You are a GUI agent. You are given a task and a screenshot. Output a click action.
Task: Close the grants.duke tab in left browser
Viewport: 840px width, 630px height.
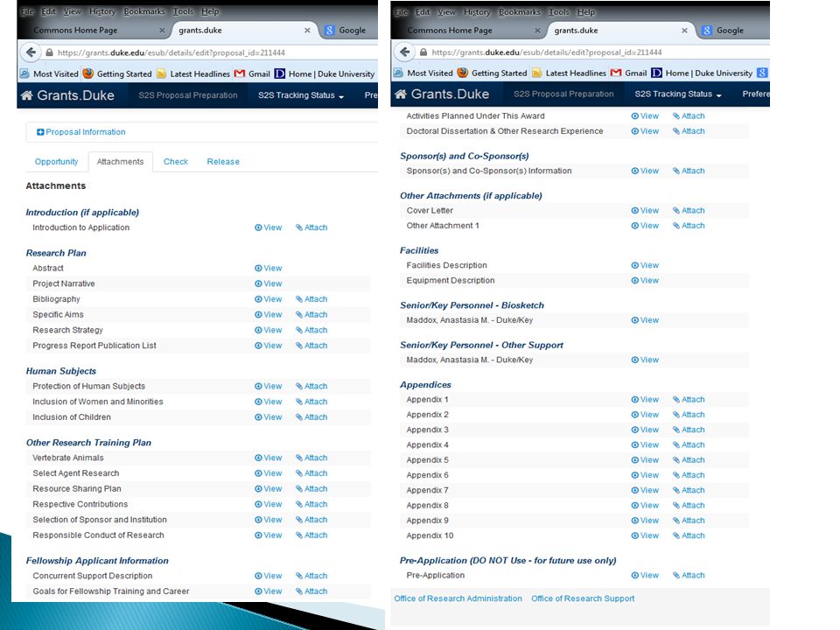tap(307, 31)
